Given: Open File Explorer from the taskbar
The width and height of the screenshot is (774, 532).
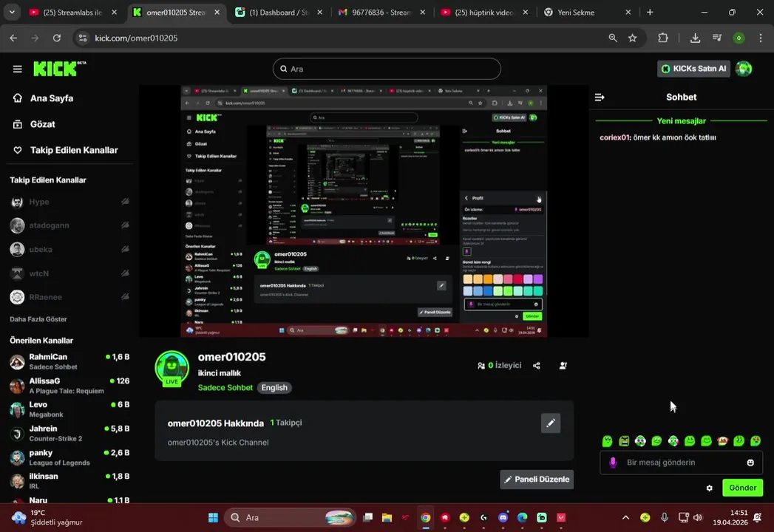Looking at the screenshot, I should click(387, 517).
